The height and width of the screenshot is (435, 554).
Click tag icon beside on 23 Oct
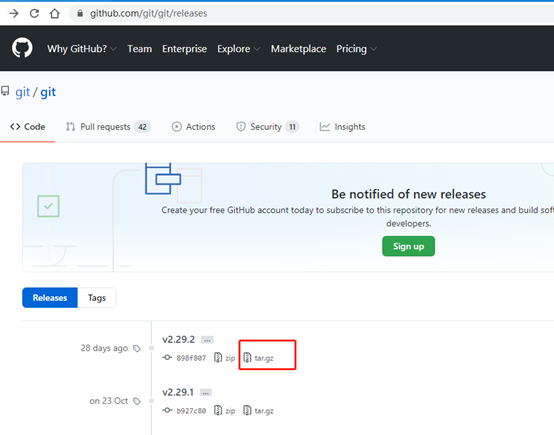coord(137,401)
